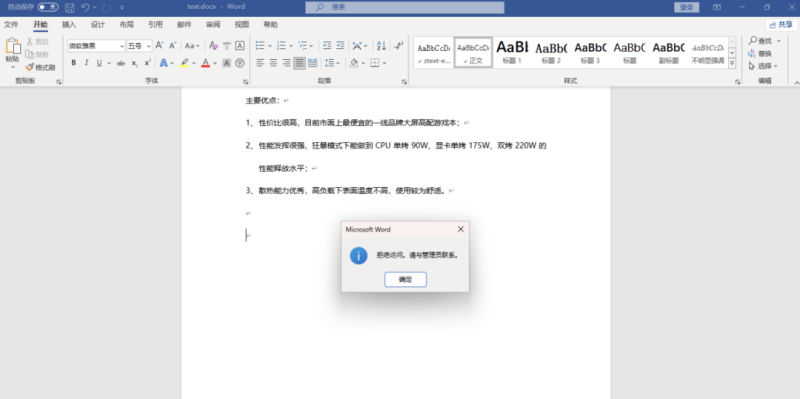
Task: Click the Clear Formatting eraser icon
Action: click(x=213, y=45)
